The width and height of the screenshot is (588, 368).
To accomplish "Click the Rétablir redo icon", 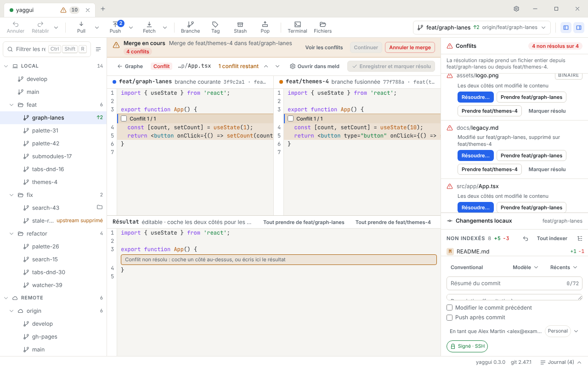I will tap(40, 27).
